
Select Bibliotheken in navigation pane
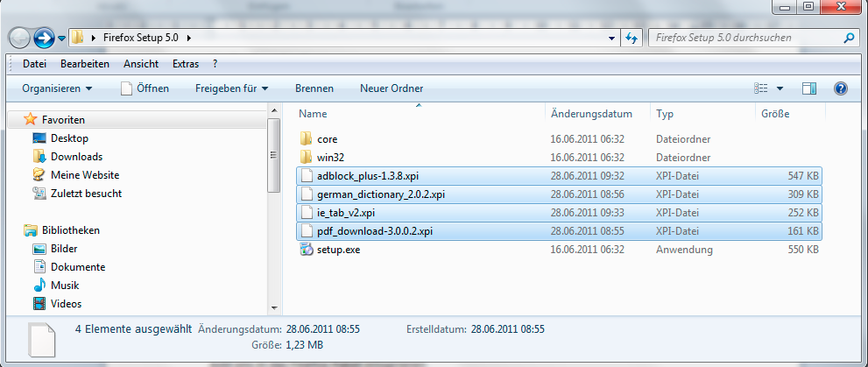[x=70, y=230]
